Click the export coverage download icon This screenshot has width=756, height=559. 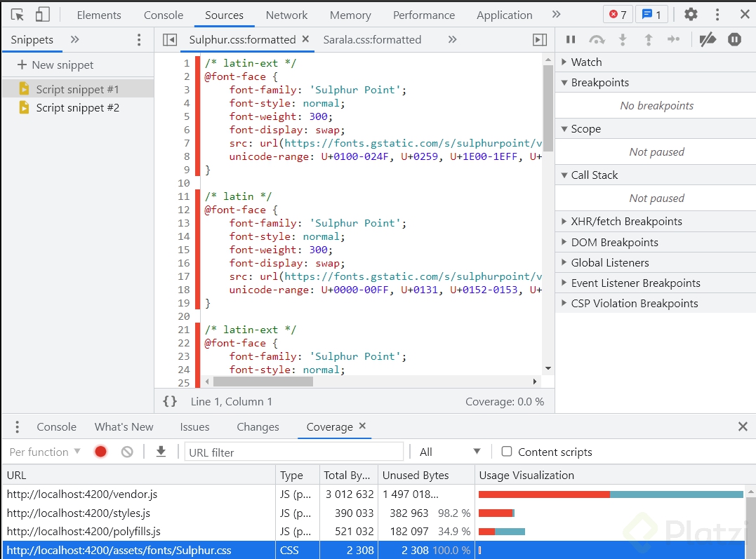(x=161, y=452)
